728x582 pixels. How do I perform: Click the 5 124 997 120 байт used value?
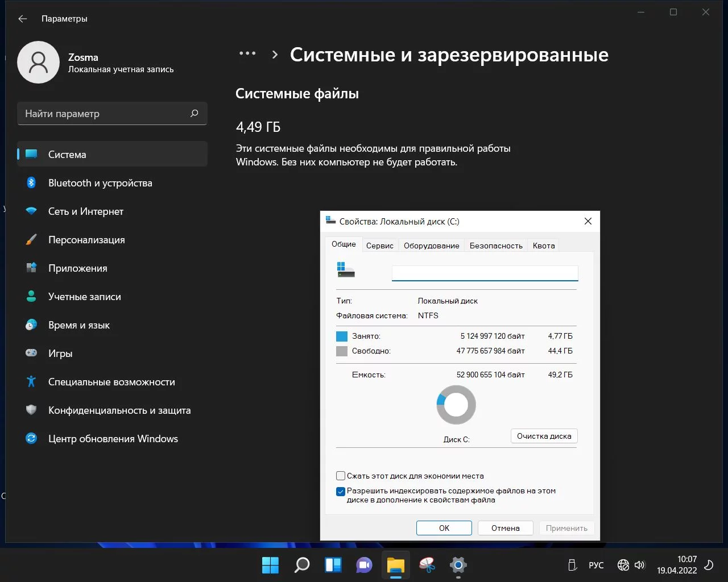493,336
